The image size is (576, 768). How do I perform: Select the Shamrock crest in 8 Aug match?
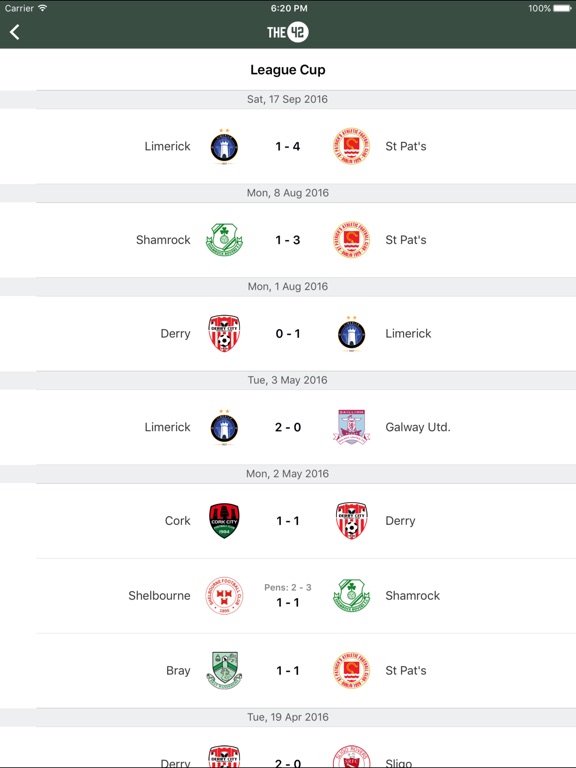[224, 240]
